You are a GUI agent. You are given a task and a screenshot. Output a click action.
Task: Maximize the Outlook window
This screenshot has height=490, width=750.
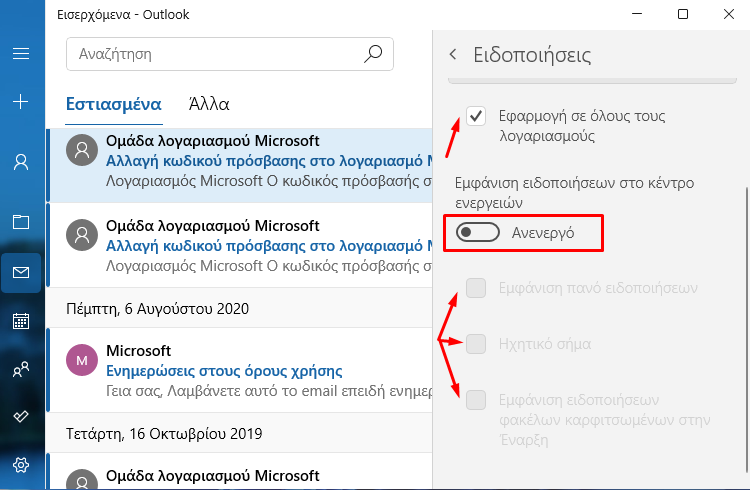(683, 14)
